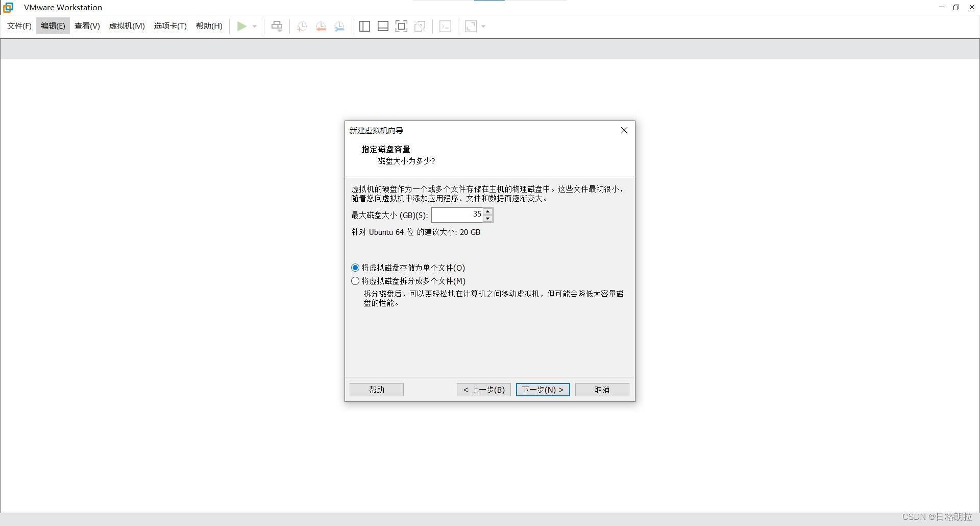This screenshot has height=526, width=980.
Task: Click the send Ctrl+Alt+Del toolbar icon
Action: pos(277,26)
